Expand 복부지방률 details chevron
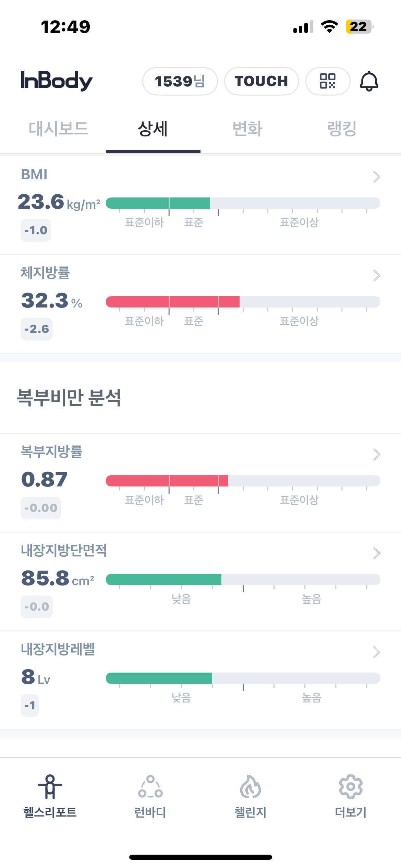401x868 pixels. click(376, 455)
